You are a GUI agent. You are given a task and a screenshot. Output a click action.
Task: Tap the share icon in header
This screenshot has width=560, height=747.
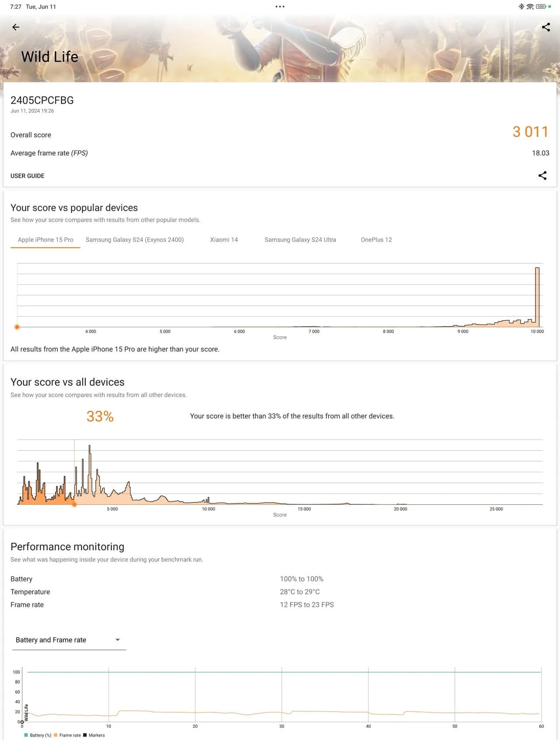546,27
